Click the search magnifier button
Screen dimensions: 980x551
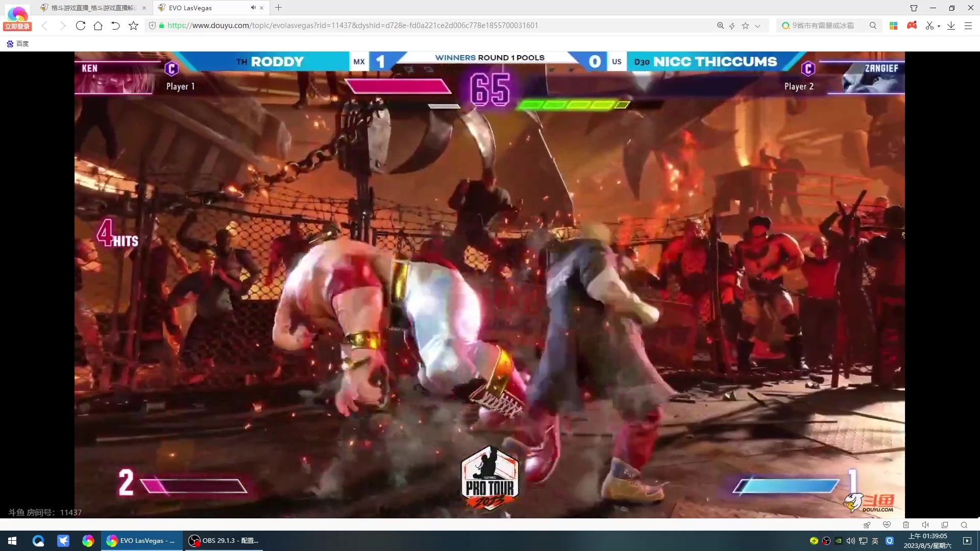tap(873, 26)
